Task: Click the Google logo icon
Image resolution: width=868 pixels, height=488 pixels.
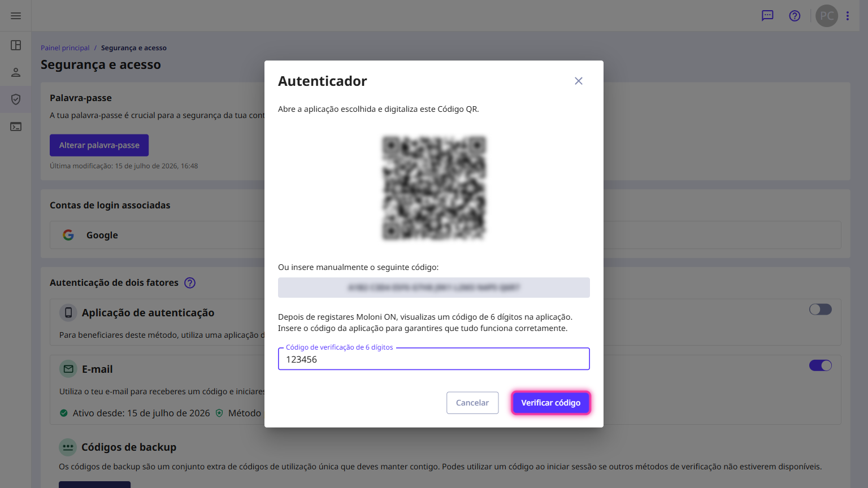Action: (68, 235)
